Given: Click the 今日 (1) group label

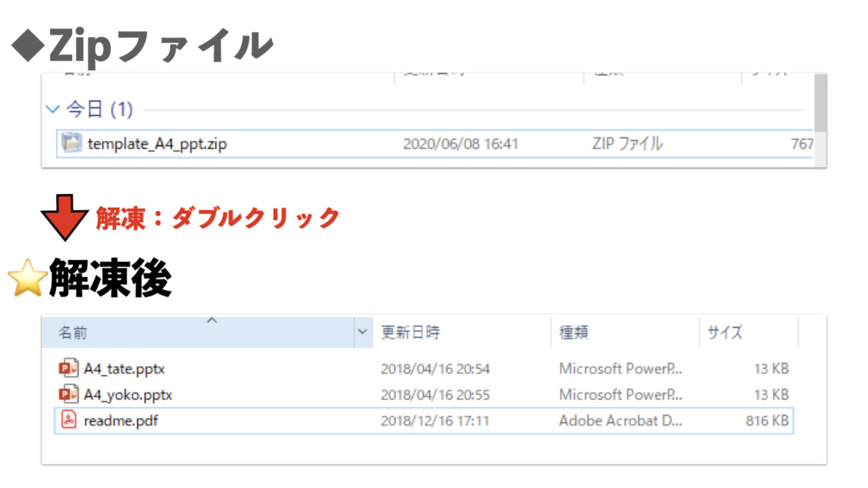Looking at the screenshot, I should [x=100, y=109].
